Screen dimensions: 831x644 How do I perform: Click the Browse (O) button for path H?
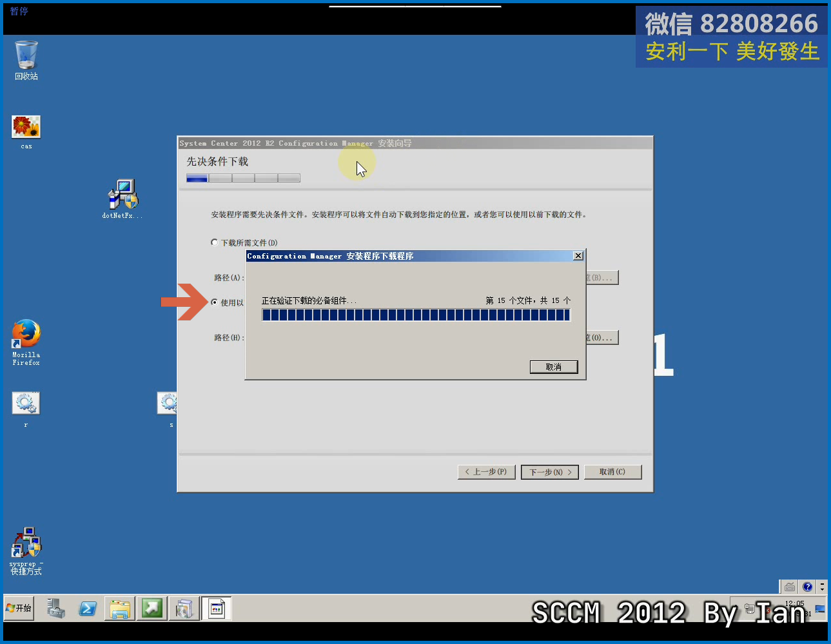(x=602, y=337)
